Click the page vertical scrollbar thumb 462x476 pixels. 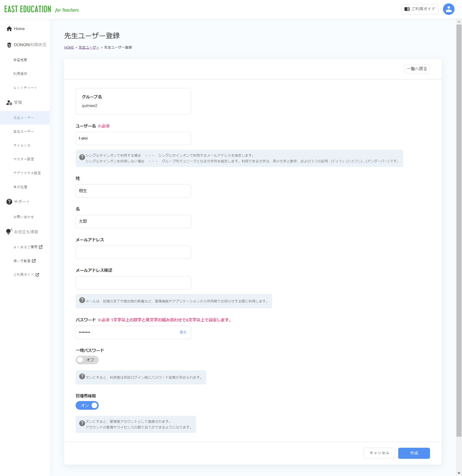[x=459, y=231]
